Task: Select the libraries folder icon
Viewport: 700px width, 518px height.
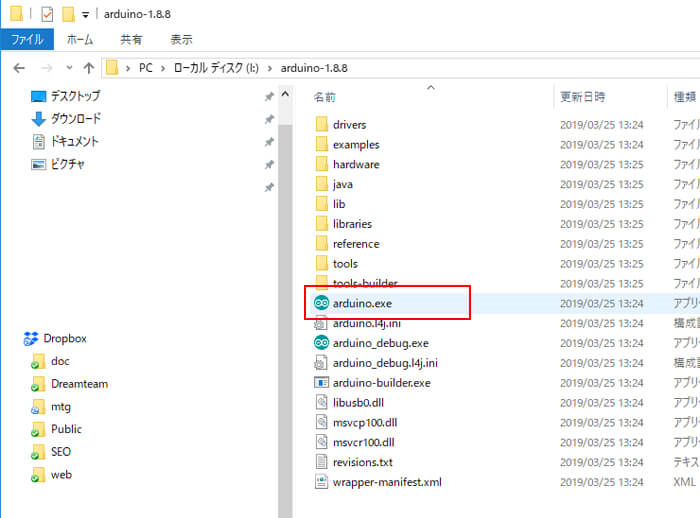Action: click(321, 223)
